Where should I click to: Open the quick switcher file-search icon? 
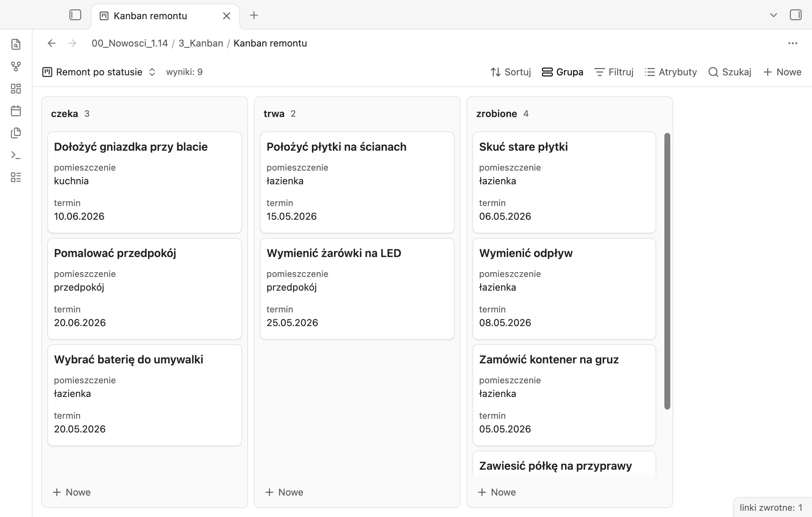(16, 44)
